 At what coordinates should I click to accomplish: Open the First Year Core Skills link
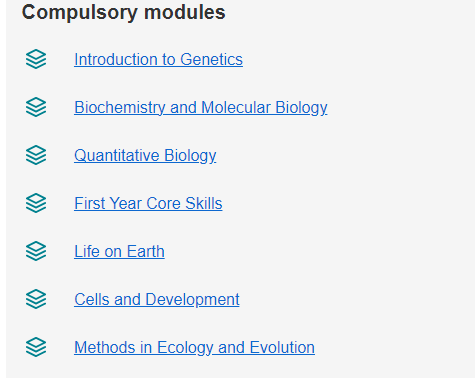[148, 204]
